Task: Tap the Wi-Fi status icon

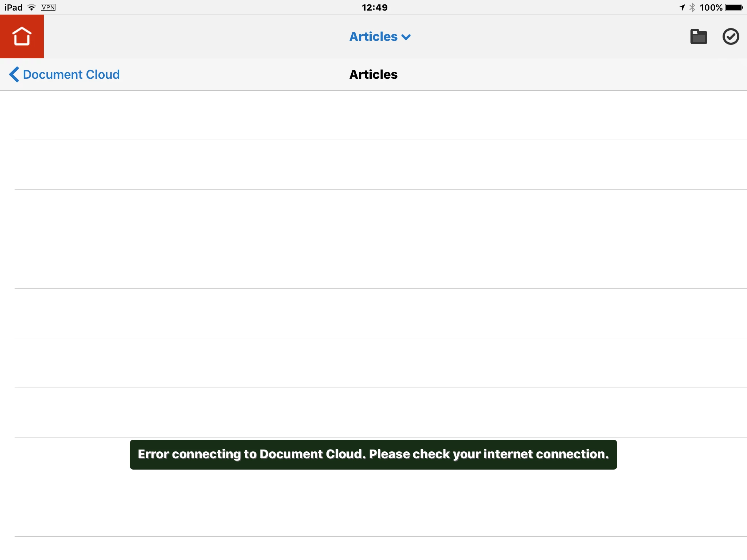Action: coord(32,8)
